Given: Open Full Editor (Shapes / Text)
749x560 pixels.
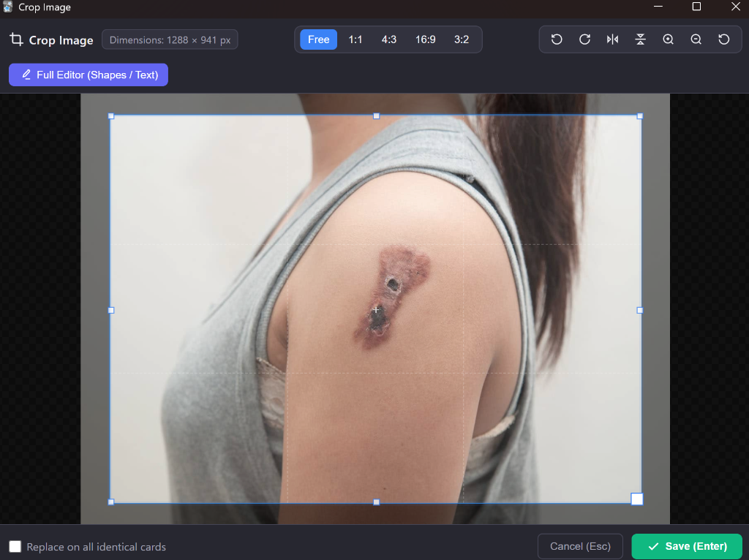Looking at the screenshot, I should tap(89, 75).
